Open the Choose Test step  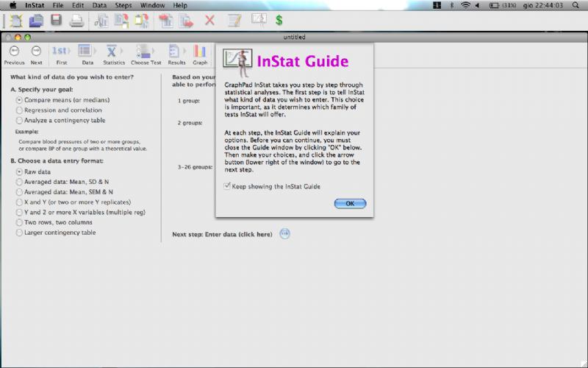(146, 54)
